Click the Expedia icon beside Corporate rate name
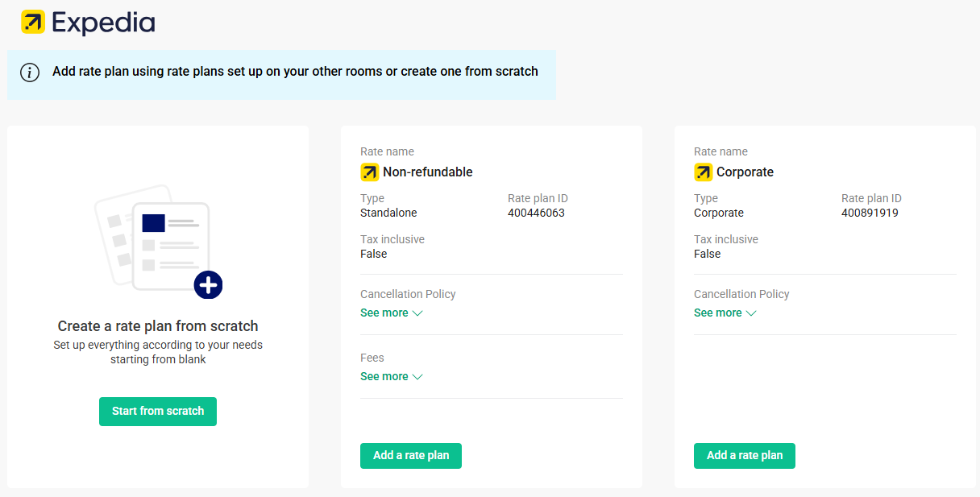Screen dimensions: 980x497 tap(703, 172)
